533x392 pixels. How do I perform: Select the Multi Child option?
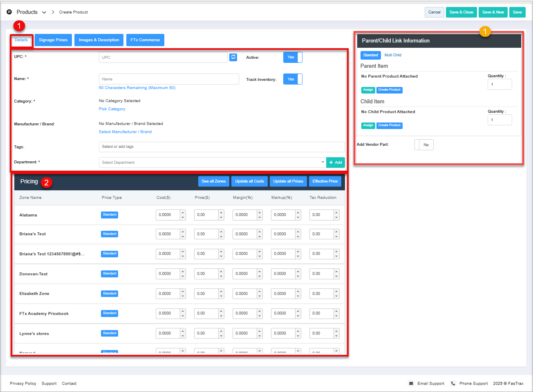point(392,55)
